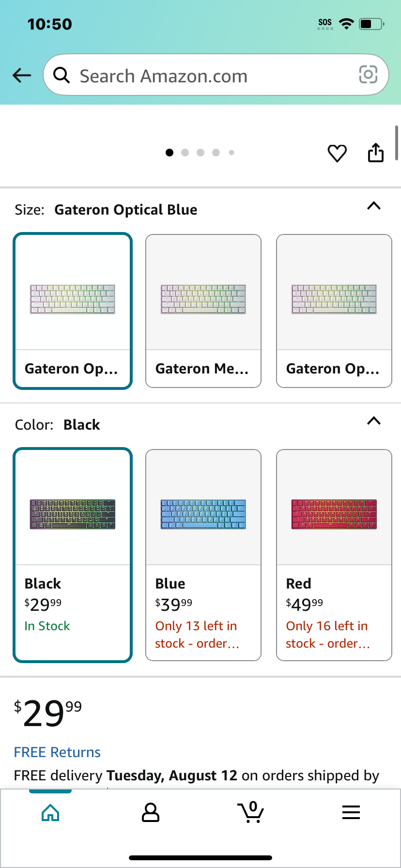Choose the Red color keyboard
This screenshot has height=868, width=401.
coord(334,555)
